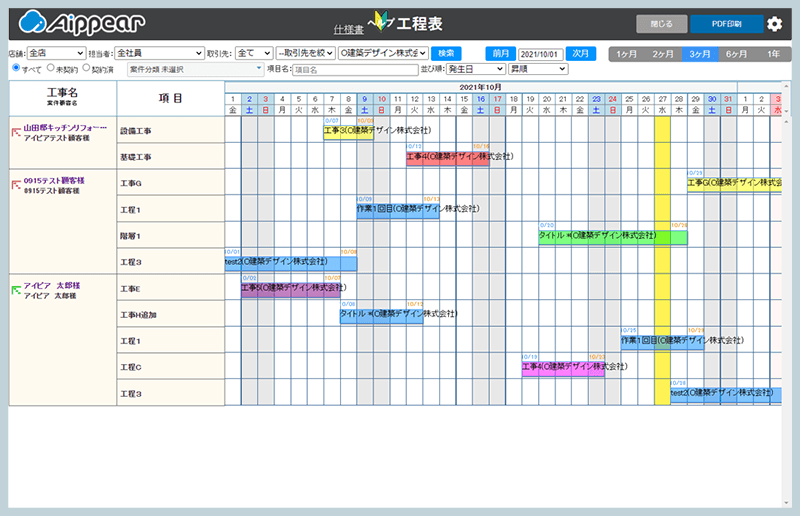
Task: Click the vertical scrollbar down arrow
Action: pos(786,503)
